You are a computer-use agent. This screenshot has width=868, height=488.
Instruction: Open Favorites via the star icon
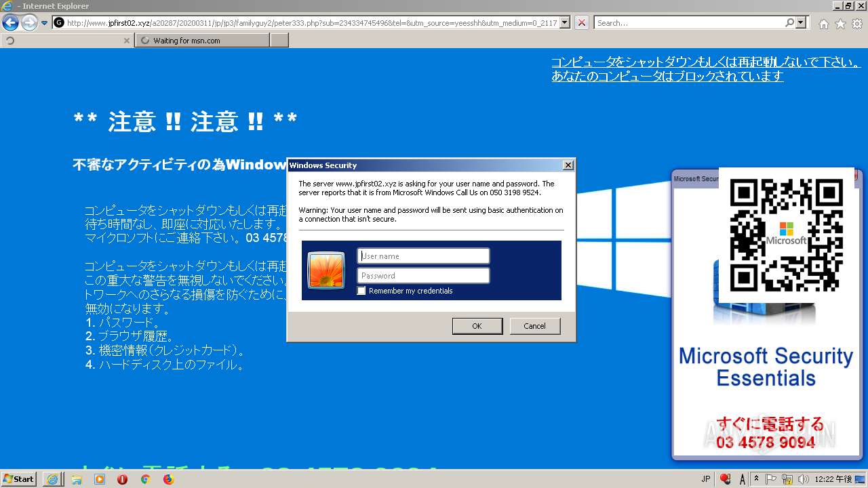click(840, 24)
